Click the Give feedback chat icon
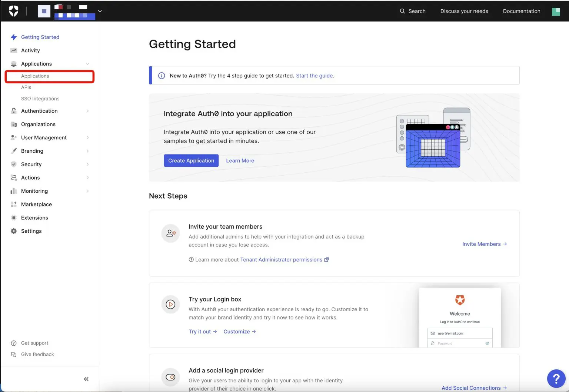 [x=14, y=354]
